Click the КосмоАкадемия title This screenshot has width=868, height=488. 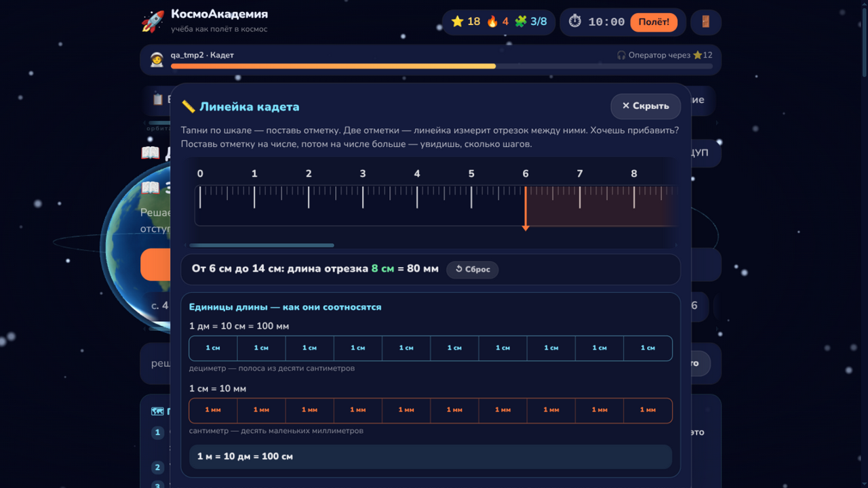tap(219, 14)
